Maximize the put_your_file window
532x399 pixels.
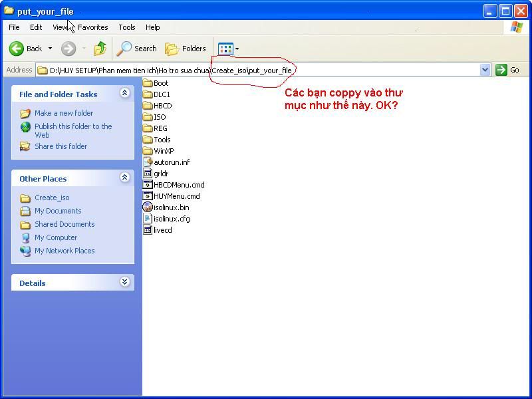click(505, 11)
